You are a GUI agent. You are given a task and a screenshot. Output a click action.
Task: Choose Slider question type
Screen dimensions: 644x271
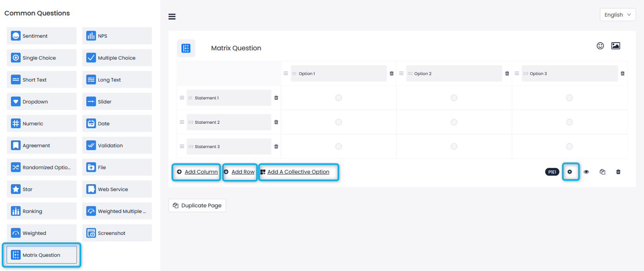coord(117,102)
